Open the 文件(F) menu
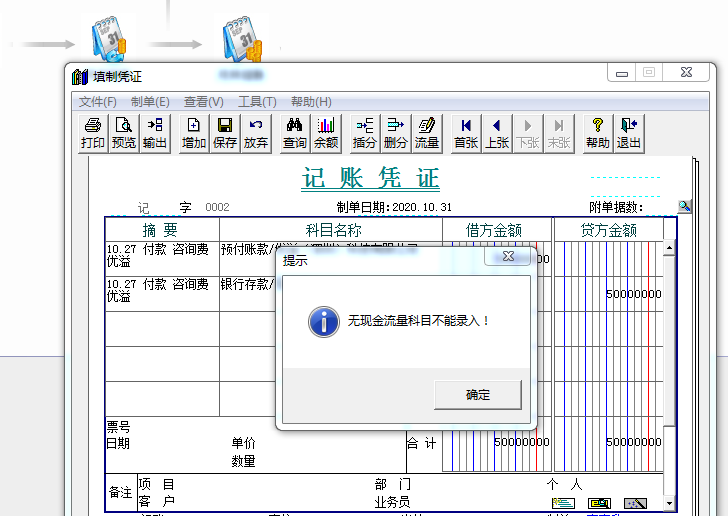 (98, 102)
